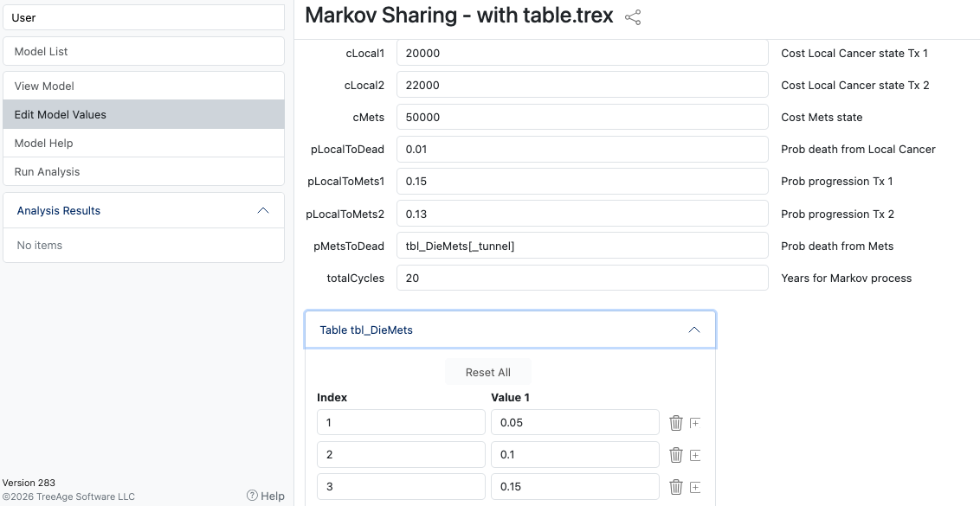This screenshot has width=980, height=506.
Task: Edit the cMets value field
Action: 582,117
